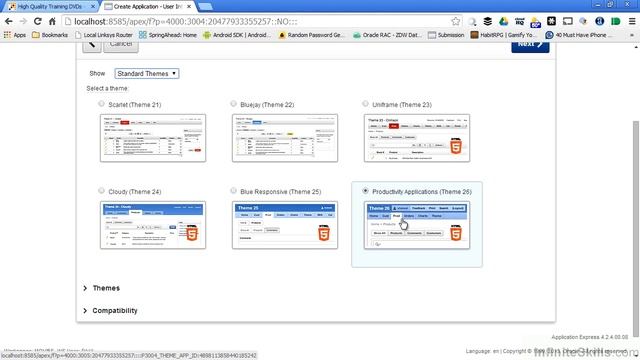Click the Productivity Applications theme preview thumbnail
The height and width of the screenshot is (360, 640).
[417, 225]
